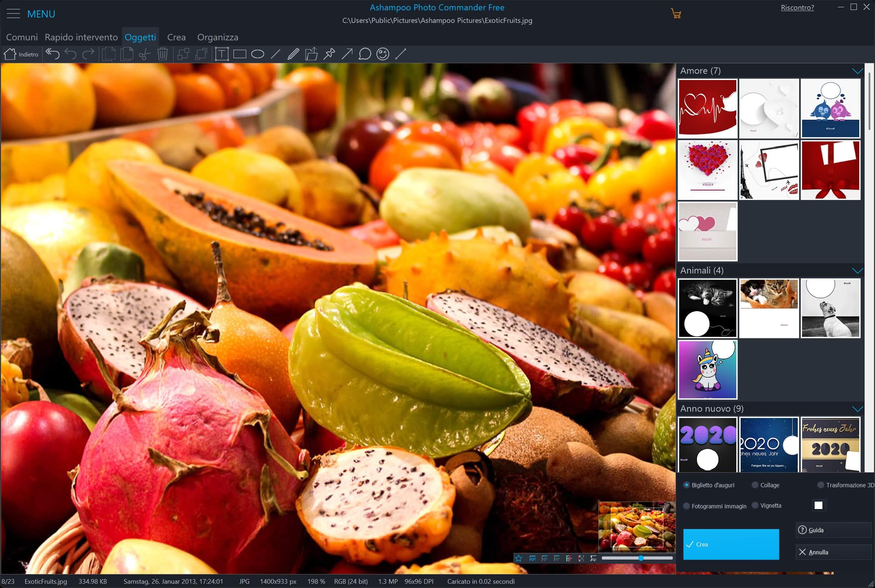Click the white color swatch
875x588 pixels.
[x=818, y=505]
